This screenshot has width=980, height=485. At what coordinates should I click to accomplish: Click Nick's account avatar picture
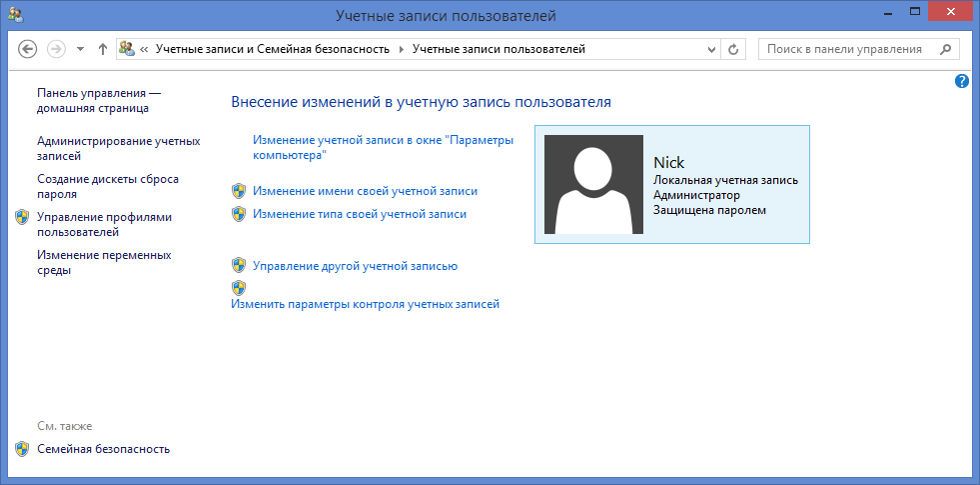pyautogui.click(x=593, y=184)
